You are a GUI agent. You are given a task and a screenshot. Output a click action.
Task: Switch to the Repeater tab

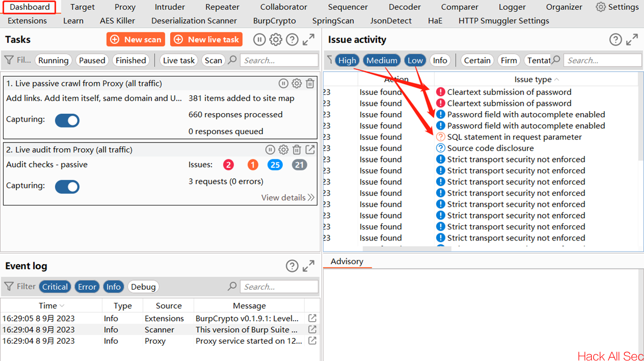click(222, 7)
